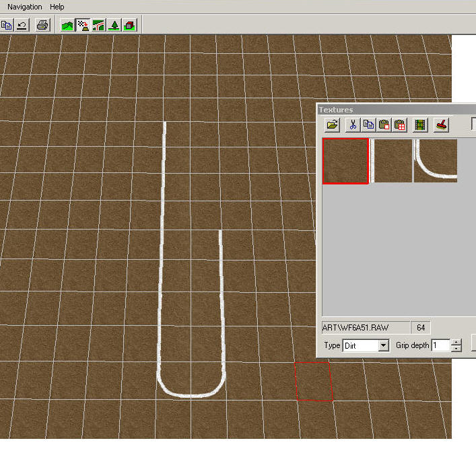Click the printer icon
This screenshot has height=451, width=476.
point(42,26)
